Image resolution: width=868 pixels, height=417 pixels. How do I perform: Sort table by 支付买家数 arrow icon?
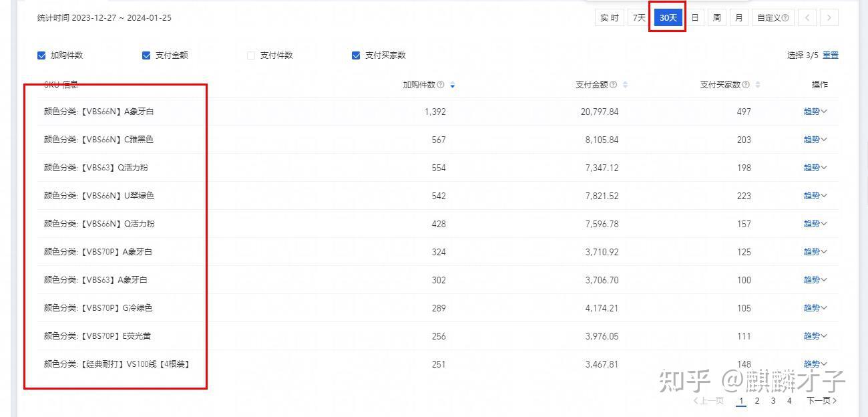[x=758, y=85]
